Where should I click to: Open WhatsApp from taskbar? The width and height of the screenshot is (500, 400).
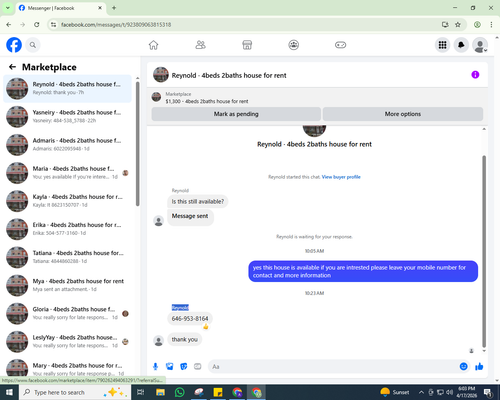point(179,392)
